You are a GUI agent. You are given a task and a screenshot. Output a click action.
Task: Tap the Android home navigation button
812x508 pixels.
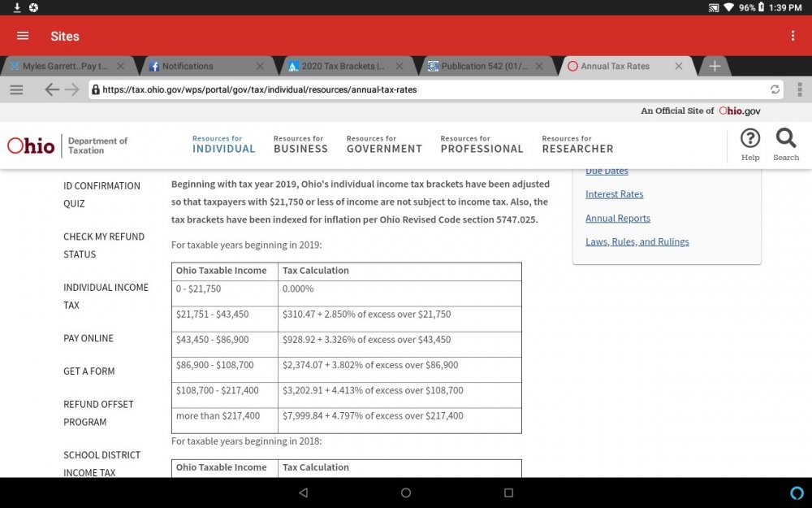pyautogui.click(x=406, y=493)
